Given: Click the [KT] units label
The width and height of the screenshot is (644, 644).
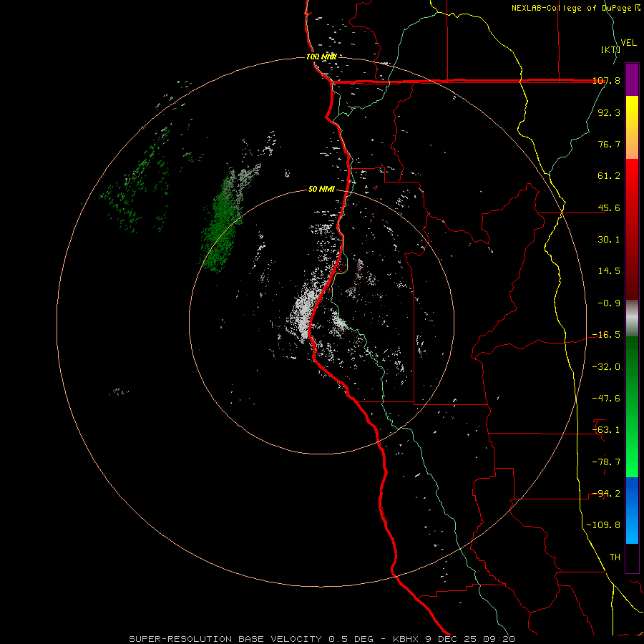Looking at the screenshot, I should tap(610, 49).
